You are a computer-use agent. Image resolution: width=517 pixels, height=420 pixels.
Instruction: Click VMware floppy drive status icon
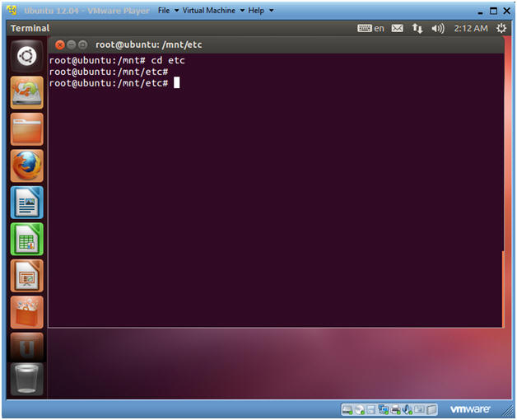pyautogui.click(x=371, y=410)
